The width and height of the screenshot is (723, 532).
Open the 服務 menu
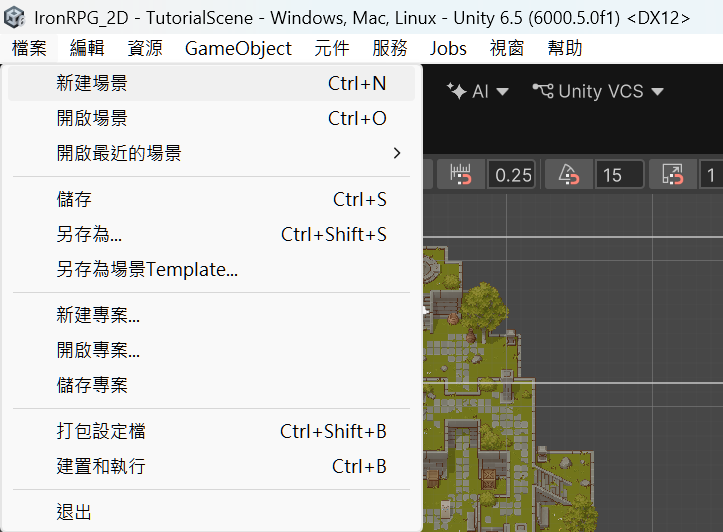(x=390, y=48)
